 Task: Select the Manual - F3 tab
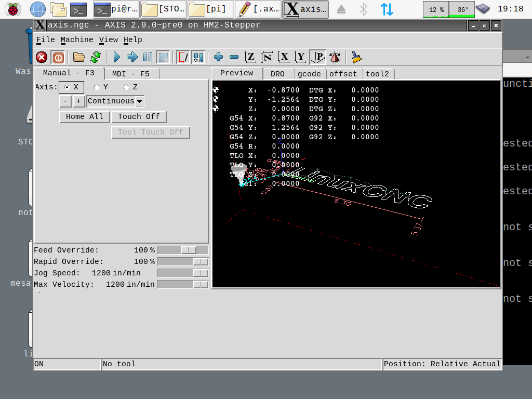coord(69,73)
